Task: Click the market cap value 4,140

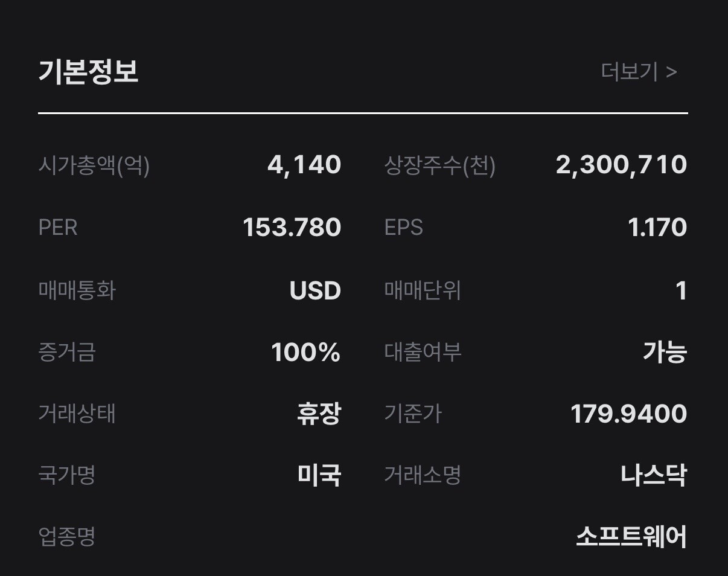Action: 304,165
